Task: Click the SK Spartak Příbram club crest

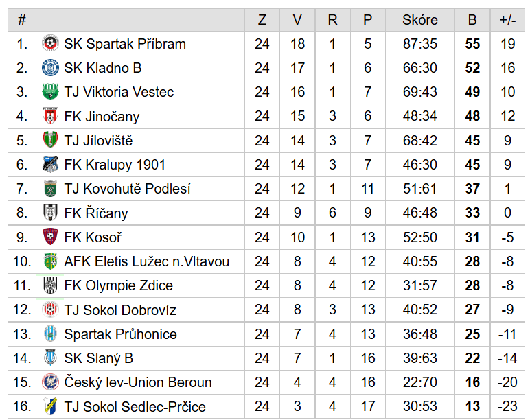Action: click(x=50, y=44)
